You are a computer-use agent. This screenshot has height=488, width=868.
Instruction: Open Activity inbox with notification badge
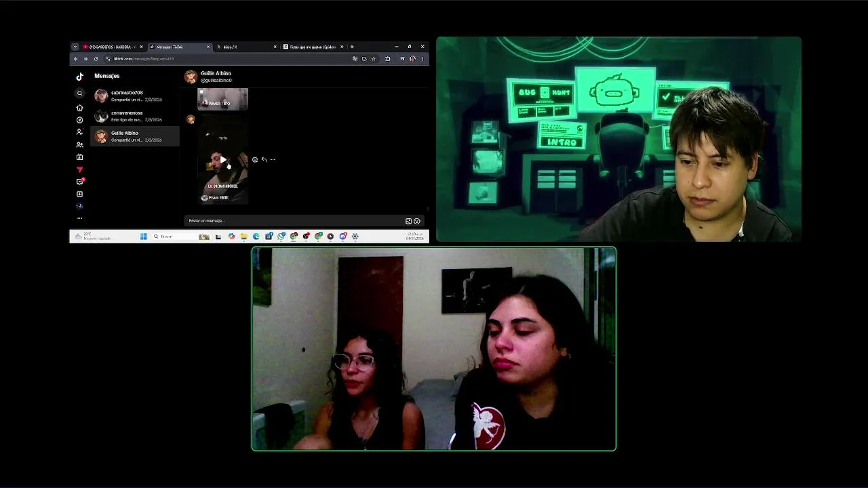coord(80,182)
